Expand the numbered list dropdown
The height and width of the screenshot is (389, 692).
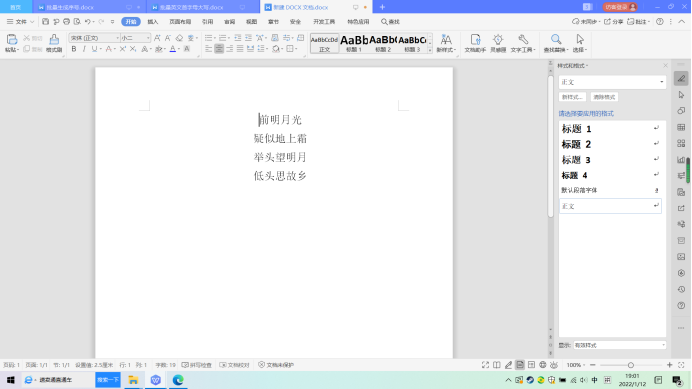[x=229, y=38]
